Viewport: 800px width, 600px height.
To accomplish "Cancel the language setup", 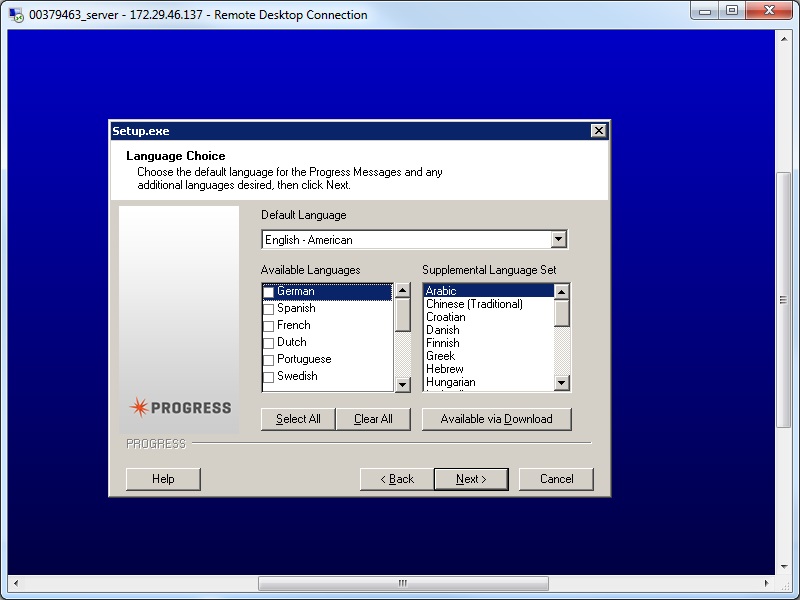I will pyautogui.click(x=556, y=479).
